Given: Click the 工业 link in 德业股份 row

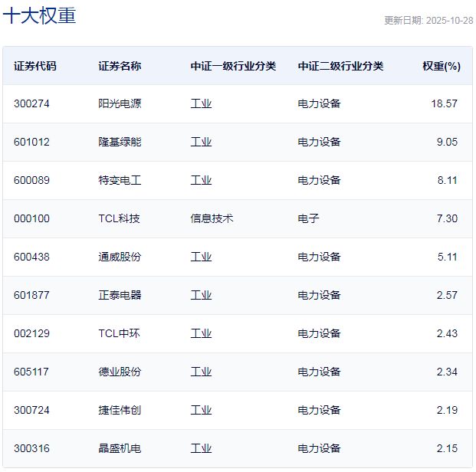Looking at the screenshot, I should coord(201,372).
